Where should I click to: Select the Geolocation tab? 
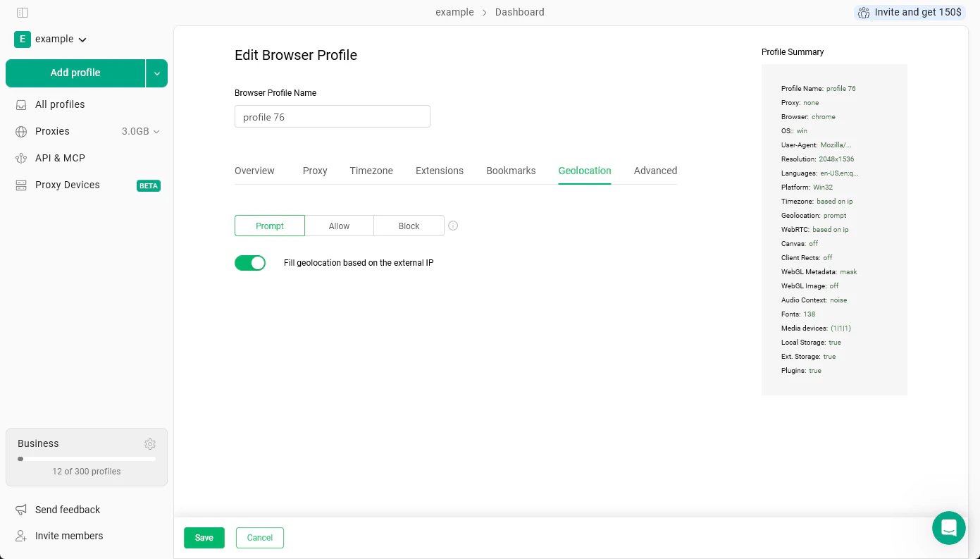pos(585,171)
